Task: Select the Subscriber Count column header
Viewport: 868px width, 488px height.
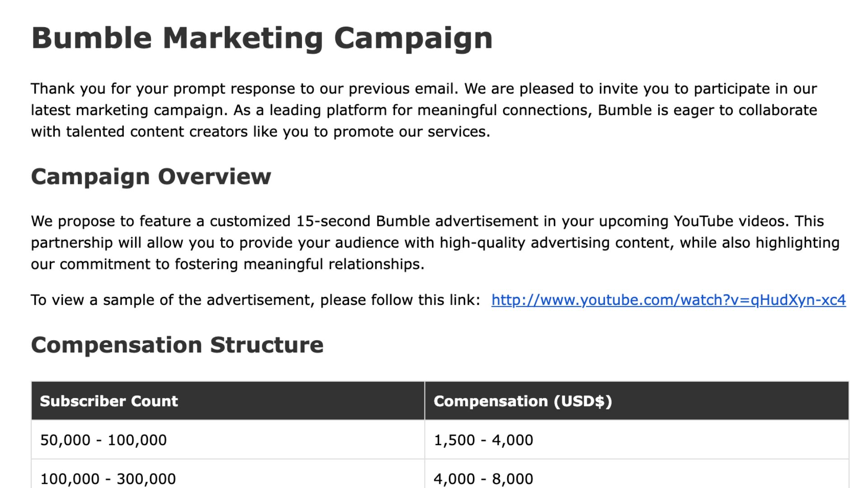Action: [x=228, y=401]
